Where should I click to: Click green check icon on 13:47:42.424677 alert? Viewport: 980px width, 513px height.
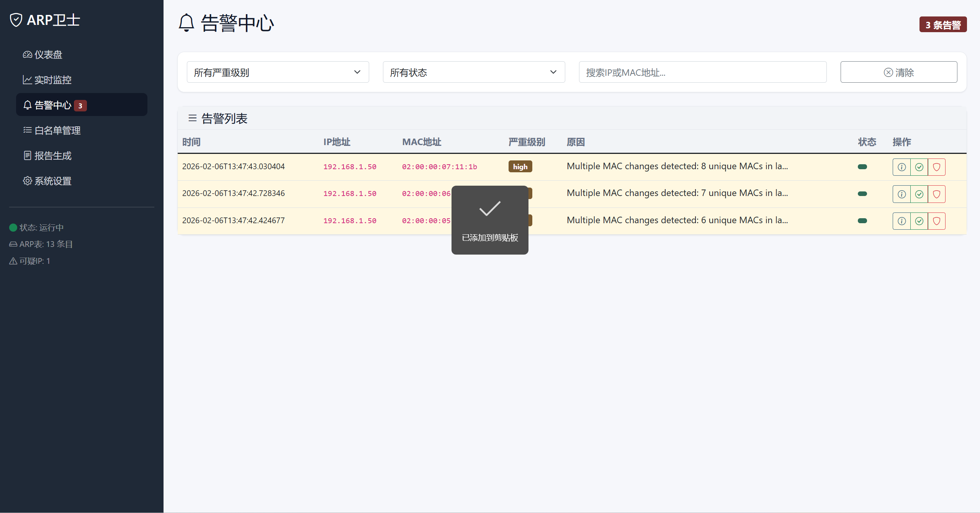(x=919, y=221)
